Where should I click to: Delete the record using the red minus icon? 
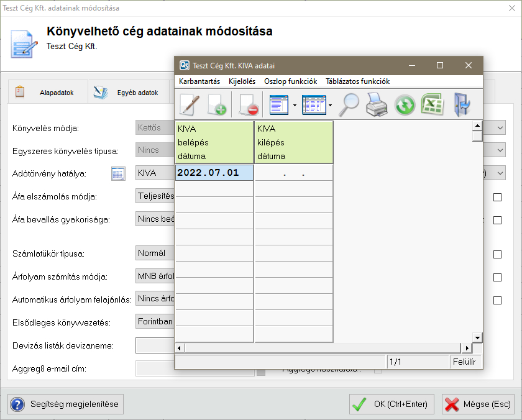pos(248,104)
